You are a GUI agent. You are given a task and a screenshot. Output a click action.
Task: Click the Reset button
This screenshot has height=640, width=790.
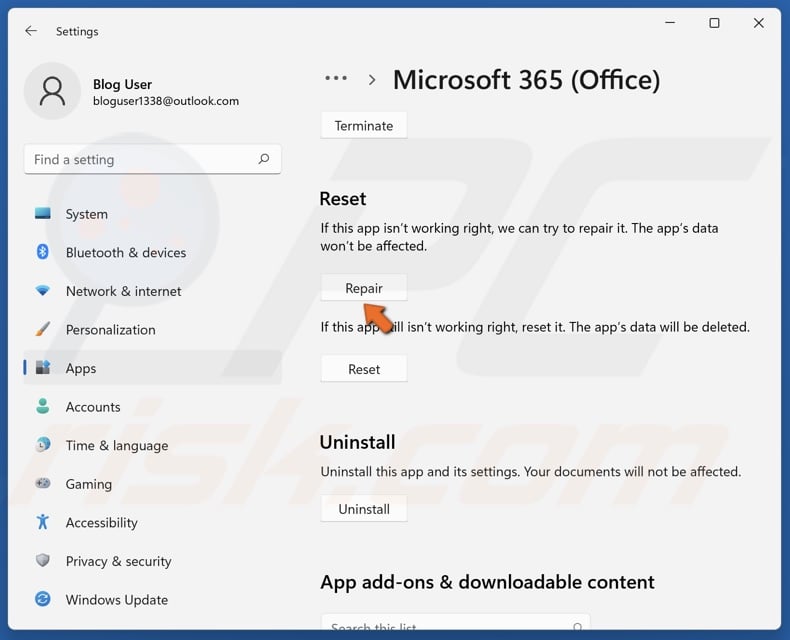click(364, 369)
